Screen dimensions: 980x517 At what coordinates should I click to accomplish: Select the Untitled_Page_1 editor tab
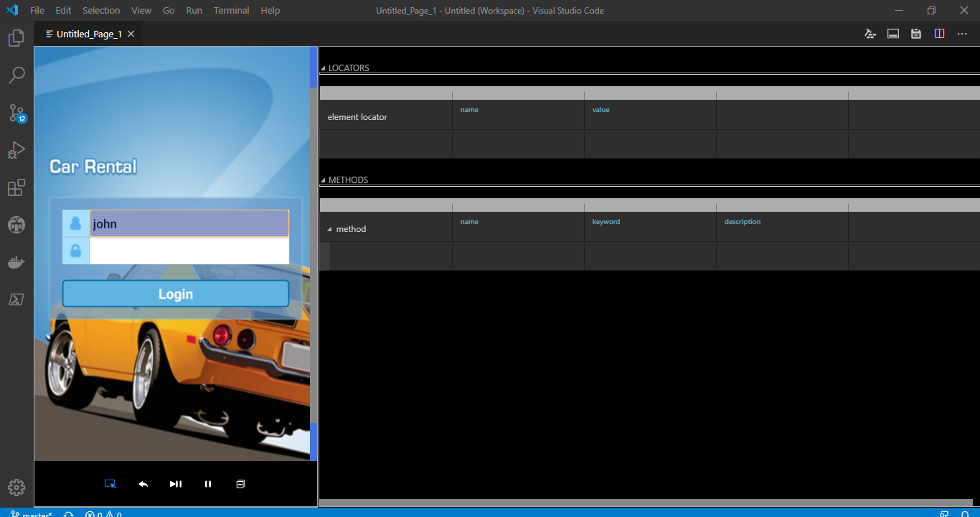tap(88, 34)
